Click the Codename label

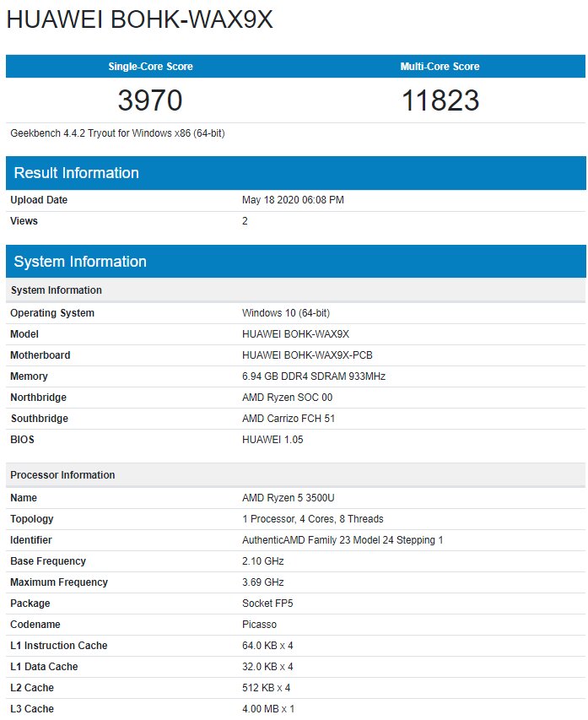[35, 625]
